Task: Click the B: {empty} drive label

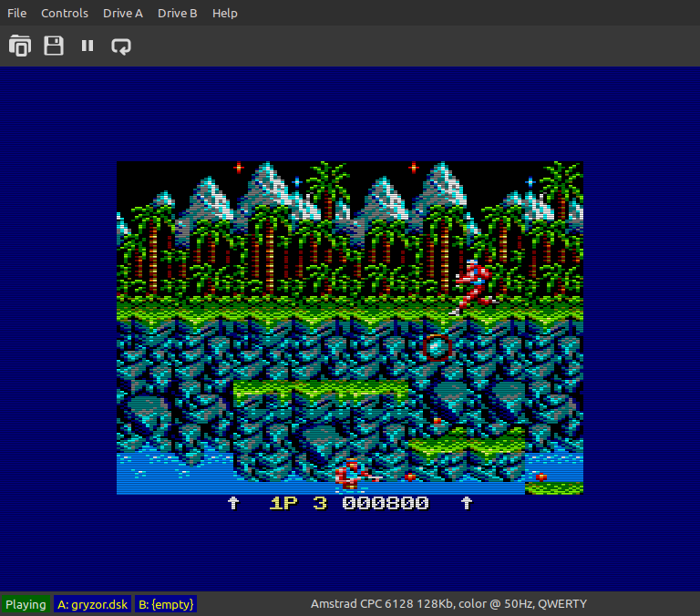Action: click(166, 604)
